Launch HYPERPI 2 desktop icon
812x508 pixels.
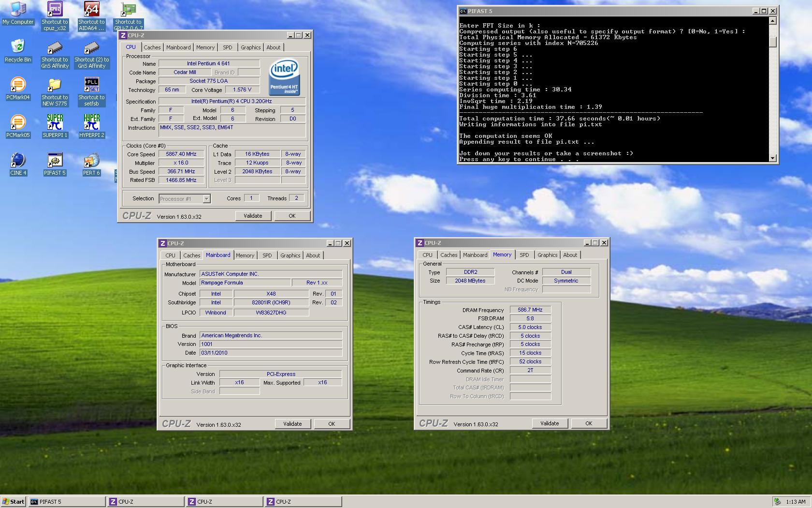tap(91, 126)
